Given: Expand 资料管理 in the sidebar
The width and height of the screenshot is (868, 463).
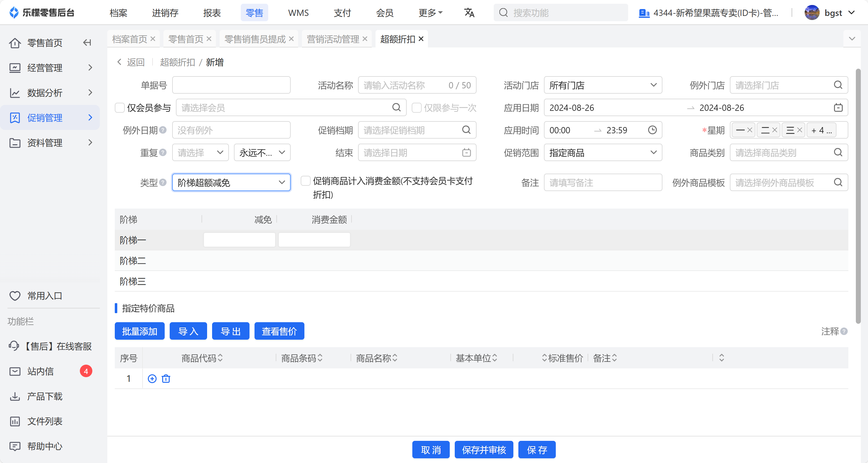Looking at the screenshot, I should point(50,143).
